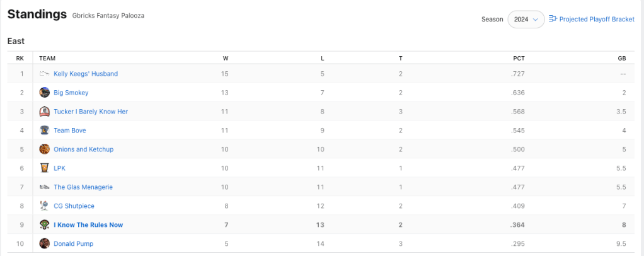Click the PCT column header
The image size is (644, 256).
pos(519,58)
